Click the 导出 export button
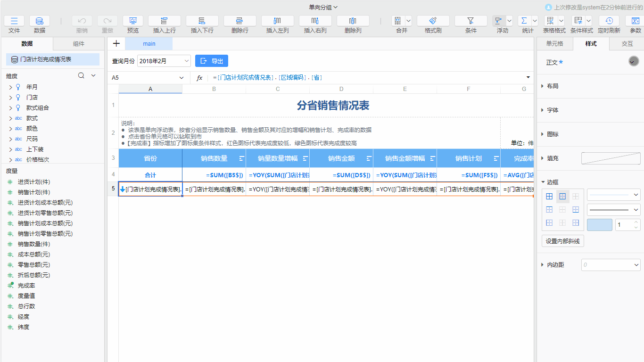The image size is (644, 362). click(212, 61)
